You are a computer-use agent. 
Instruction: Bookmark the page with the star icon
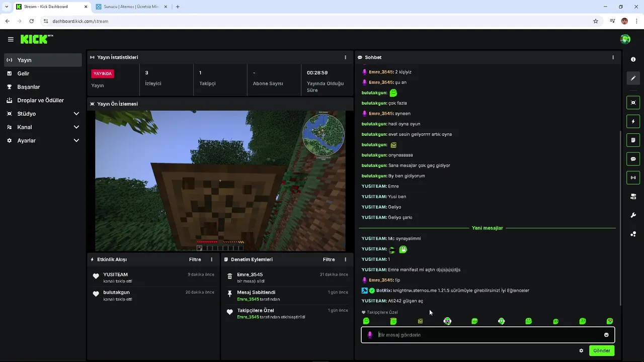coord(596,21)
